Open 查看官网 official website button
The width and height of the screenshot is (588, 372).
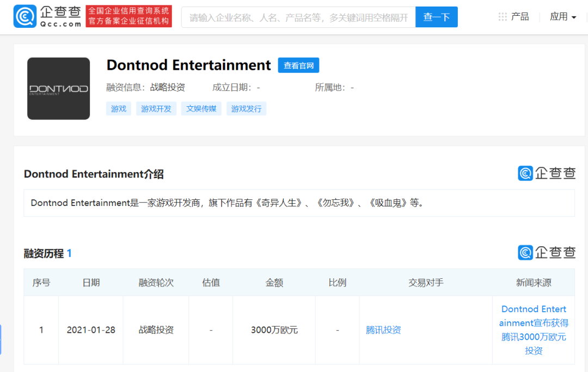pos(298,65)
